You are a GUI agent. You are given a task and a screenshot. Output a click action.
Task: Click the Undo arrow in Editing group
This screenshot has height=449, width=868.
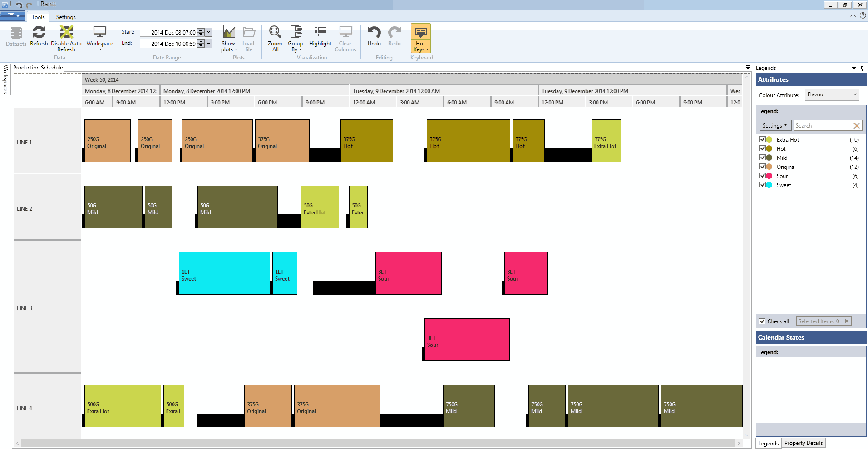[374, 33]
